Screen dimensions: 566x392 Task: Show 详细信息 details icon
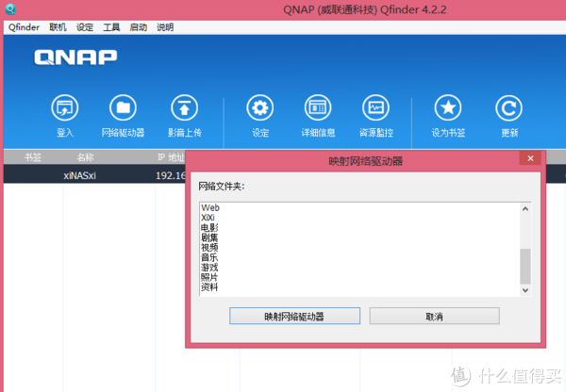click(318, 107)
